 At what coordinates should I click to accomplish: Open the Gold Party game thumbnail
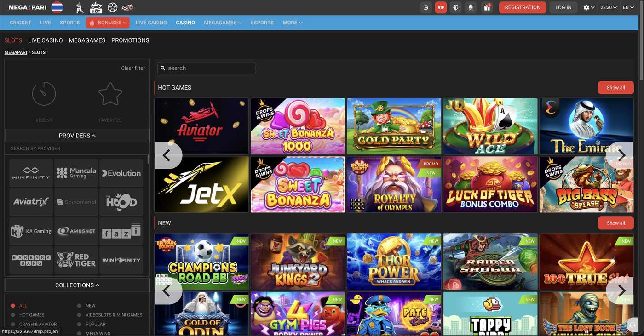(x=394, y=126)
